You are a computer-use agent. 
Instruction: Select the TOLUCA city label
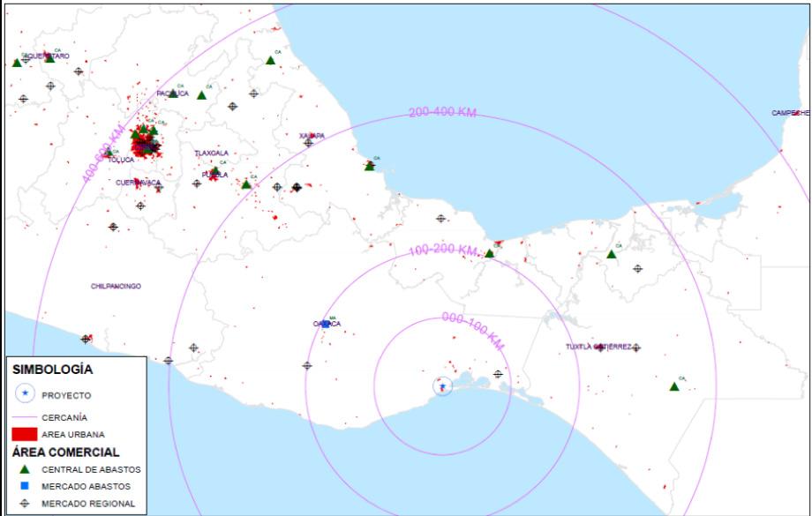click(x=121, y=160)
